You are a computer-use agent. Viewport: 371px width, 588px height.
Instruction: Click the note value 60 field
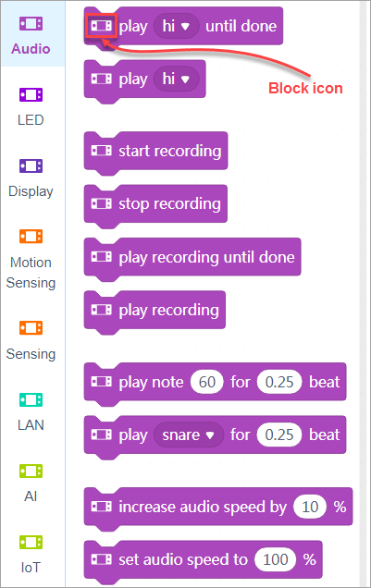pyautogui.click(x=207, y=382)
